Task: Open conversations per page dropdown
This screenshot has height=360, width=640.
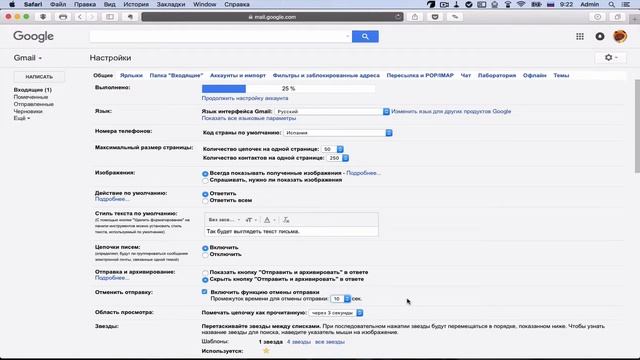Action: coord(332,149)
